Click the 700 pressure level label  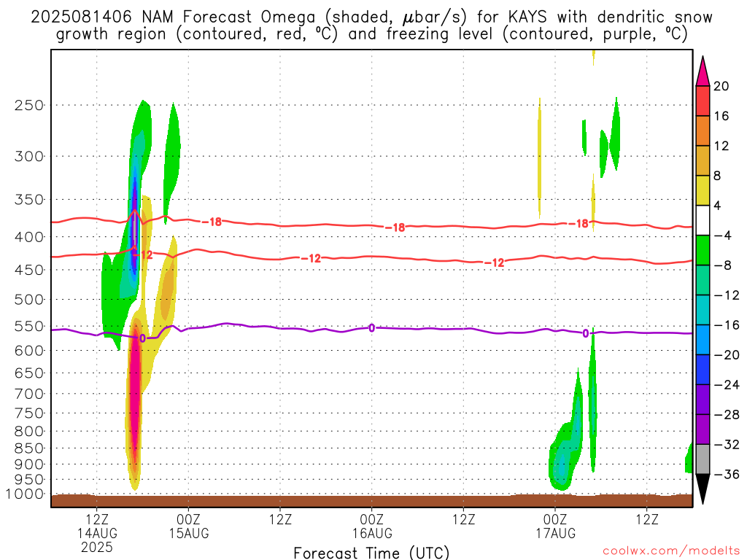29,394
